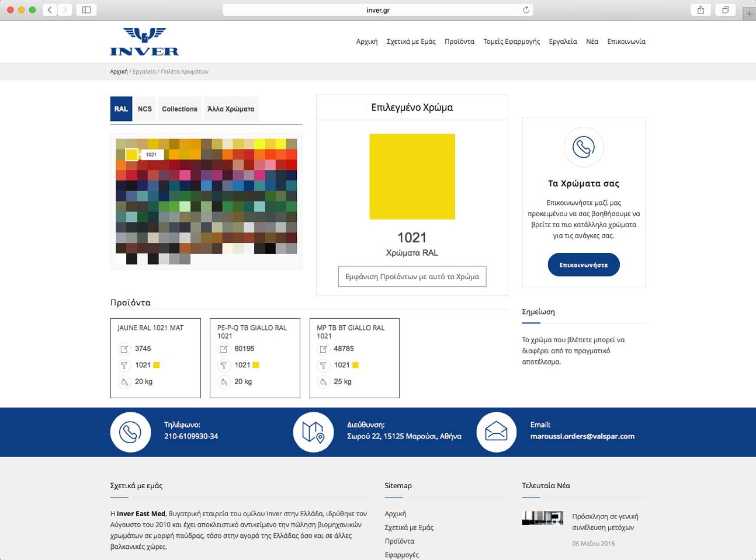Click the footer telephone circle icon
This screenshot has width=756, height=560.
pyautogui.click(x=130, y=432)
